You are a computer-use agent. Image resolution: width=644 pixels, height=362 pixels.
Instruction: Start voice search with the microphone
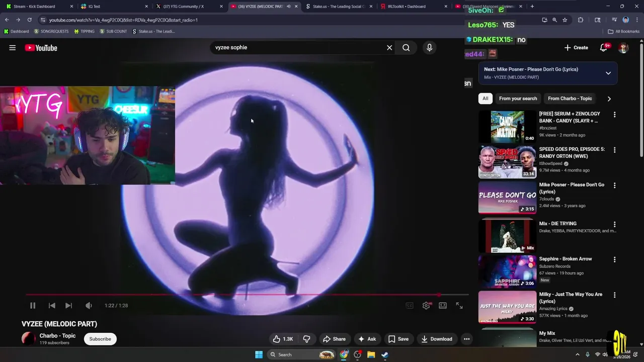(x=429, y=48)
